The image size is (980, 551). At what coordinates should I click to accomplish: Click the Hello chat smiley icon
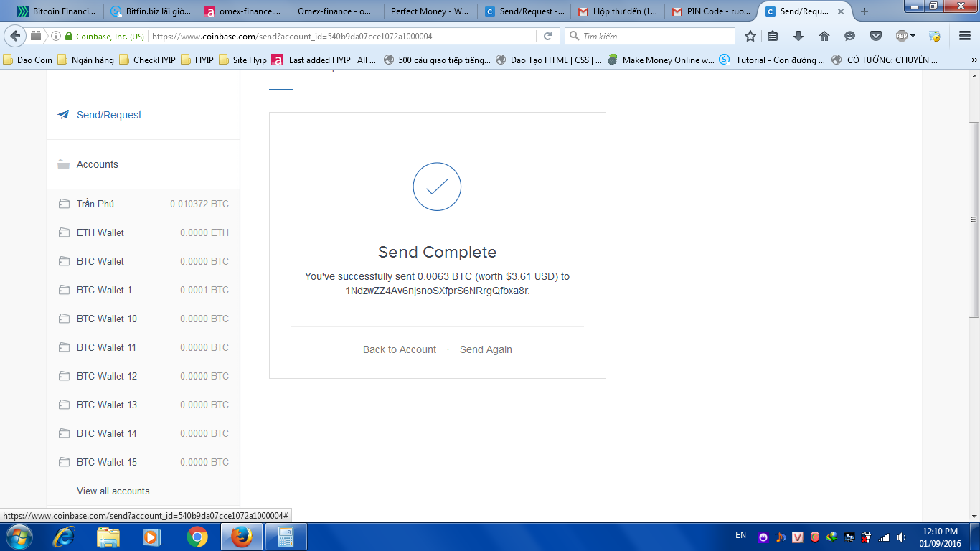click(850, 36)
